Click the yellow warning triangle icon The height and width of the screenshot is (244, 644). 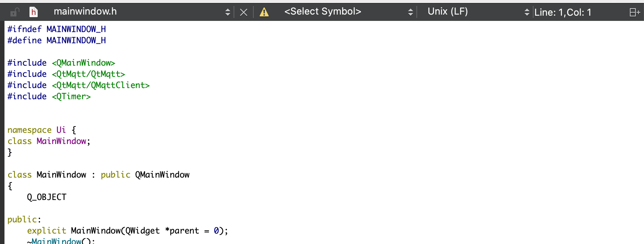[x=264, y=12]
